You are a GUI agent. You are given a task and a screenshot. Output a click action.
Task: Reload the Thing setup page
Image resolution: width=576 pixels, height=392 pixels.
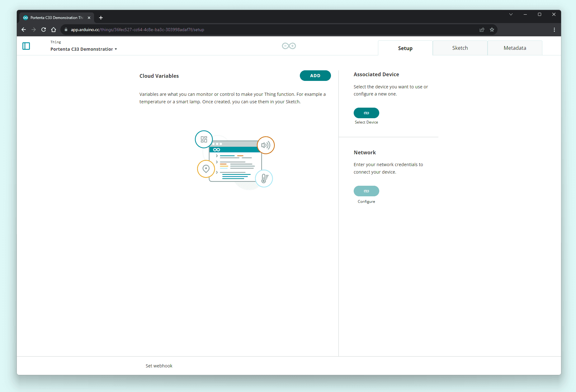(44, 30)
